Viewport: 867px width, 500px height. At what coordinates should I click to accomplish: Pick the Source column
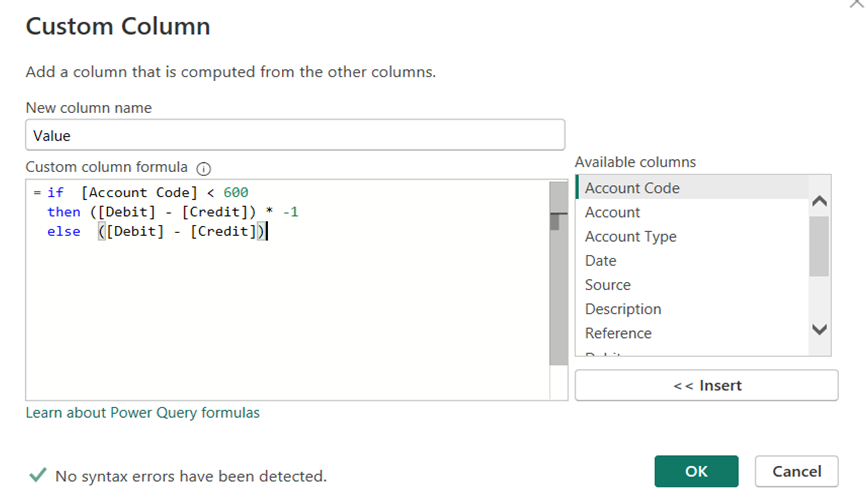click(607, 285)
